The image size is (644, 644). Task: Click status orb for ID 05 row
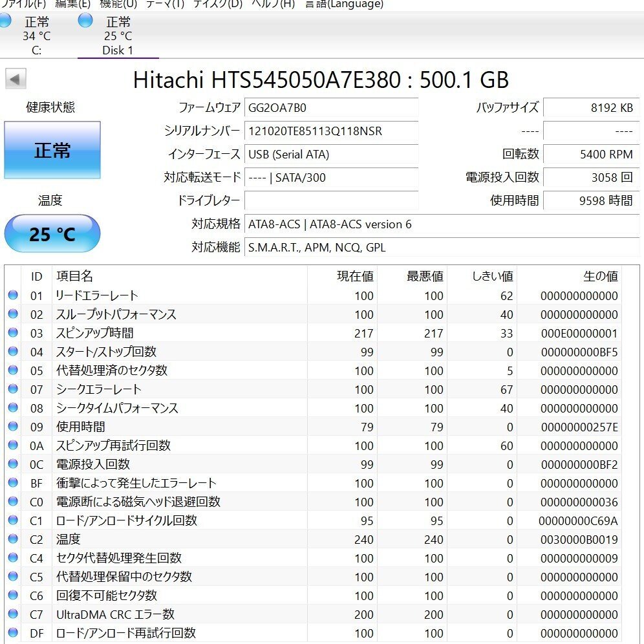pos(13,370)
